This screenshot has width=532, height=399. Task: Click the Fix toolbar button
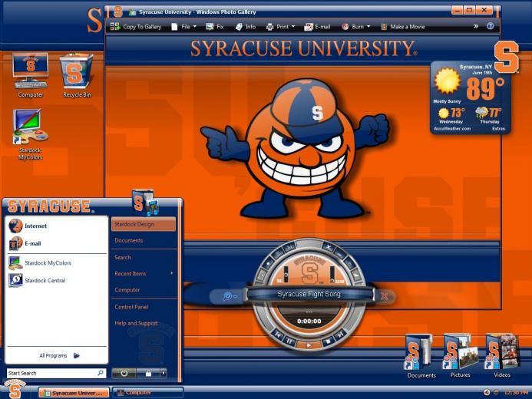pos(215,27)
